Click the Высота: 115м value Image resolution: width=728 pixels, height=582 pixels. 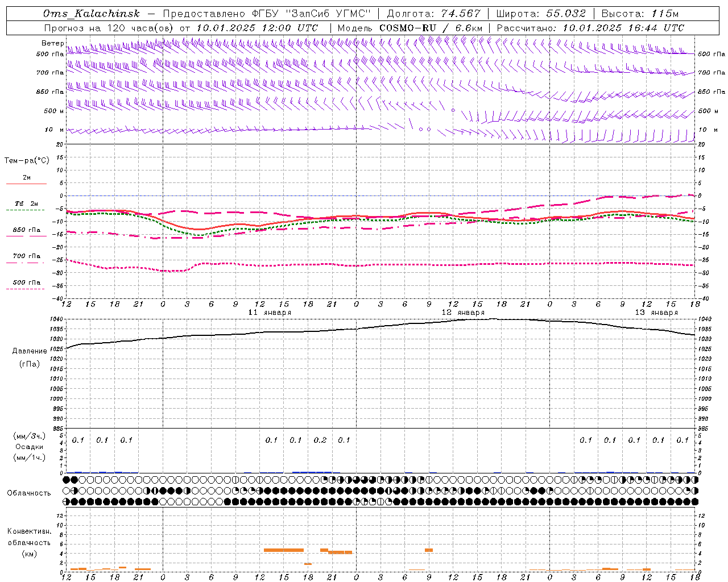640,14
